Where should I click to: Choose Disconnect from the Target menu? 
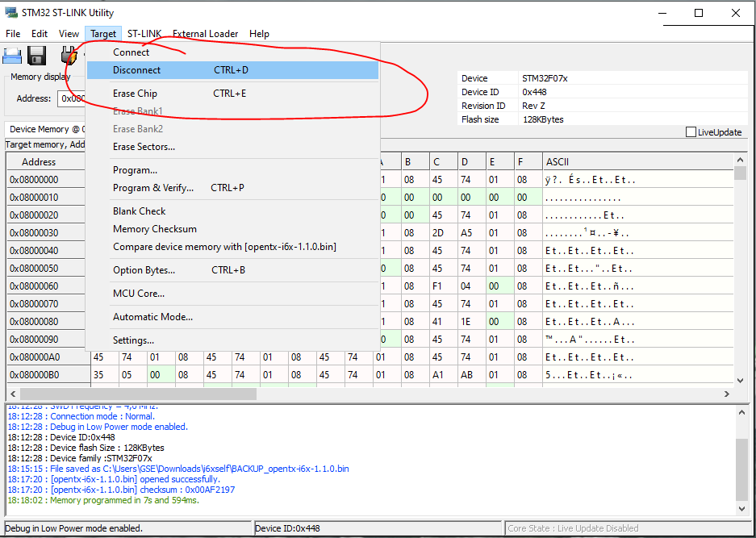[x=136, y=70]
